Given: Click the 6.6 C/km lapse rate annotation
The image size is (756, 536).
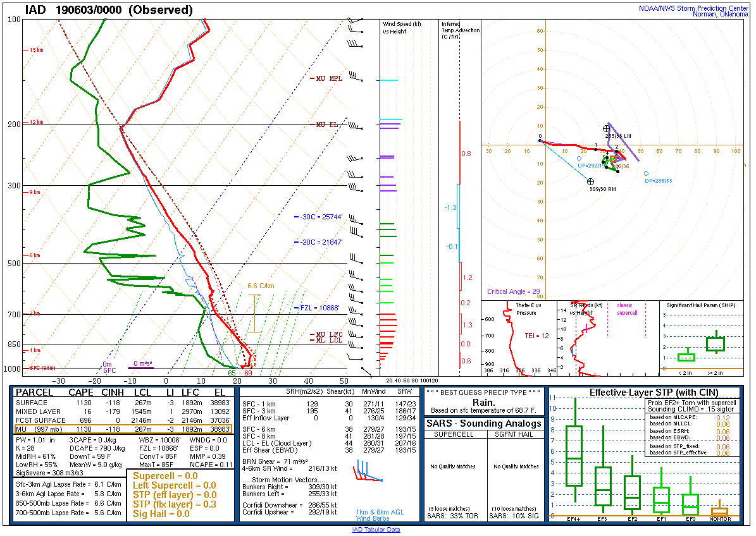Looking at the screenshot, I should [x=261, y=286].
